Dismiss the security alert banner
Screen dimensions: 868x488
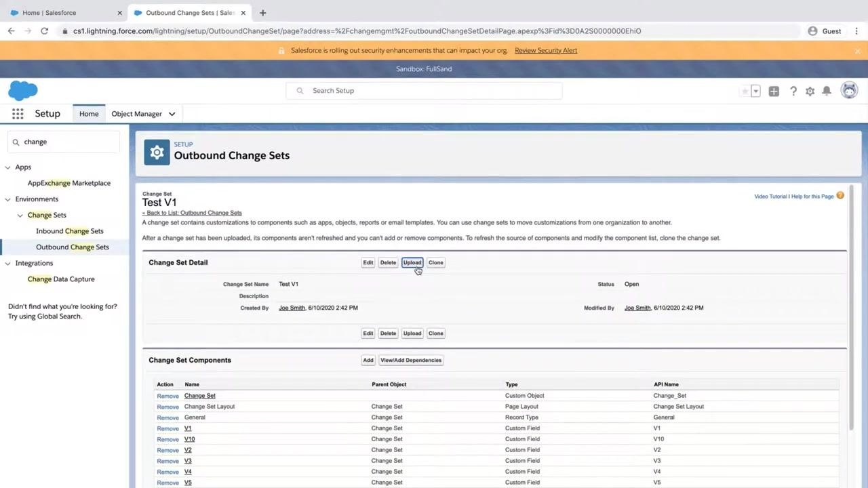[857, 51]
